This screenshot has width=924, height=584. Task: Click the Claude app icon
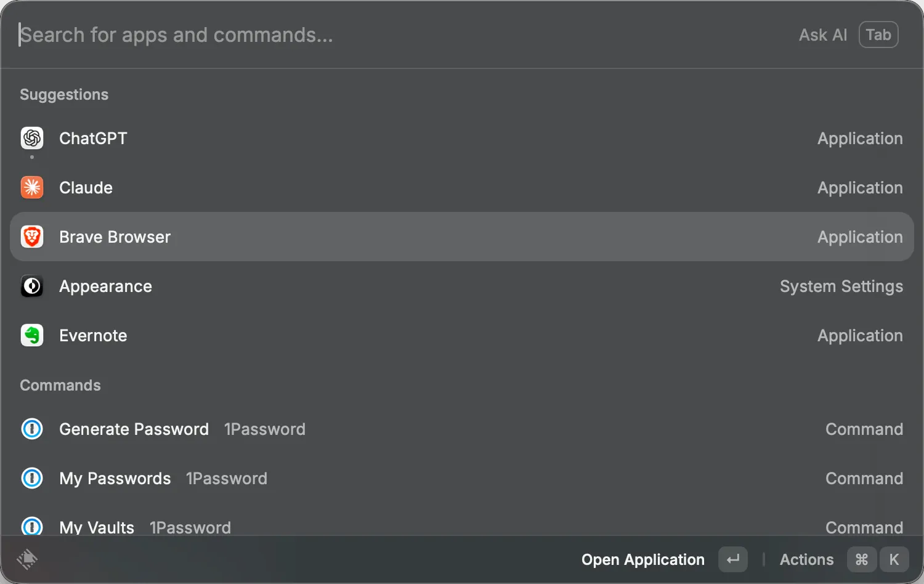[x=31, y=187]
